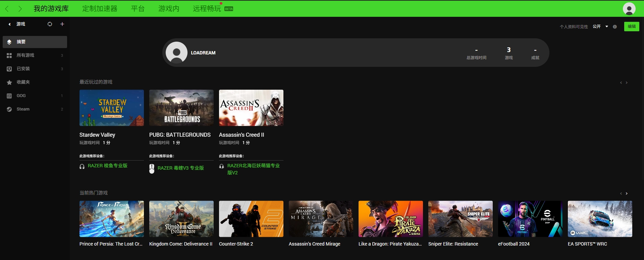Click the LOADREAM username
The image size is (644, 260).
(203, 53)
